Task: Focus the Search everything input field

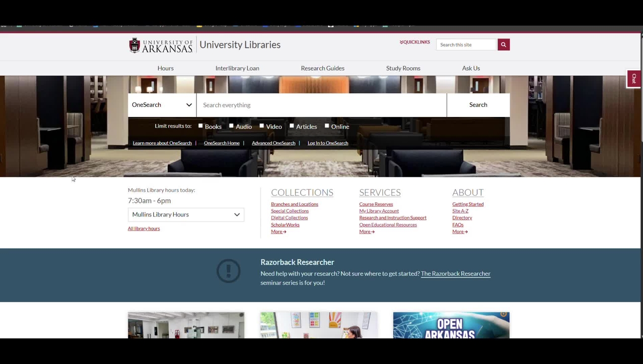Action: [321, 105]
